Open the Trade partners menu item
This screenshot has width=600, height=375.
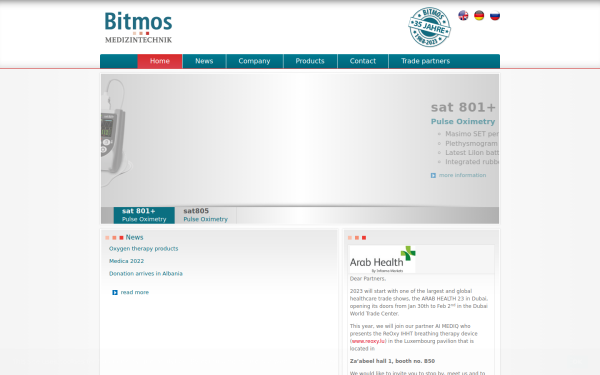(426, 61)
